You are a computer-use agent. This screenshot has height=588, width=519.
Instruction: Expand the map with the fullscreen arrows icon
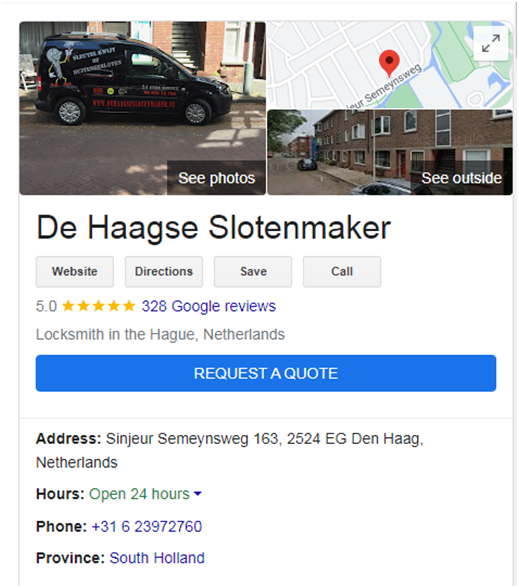click(x=490, y=43)
